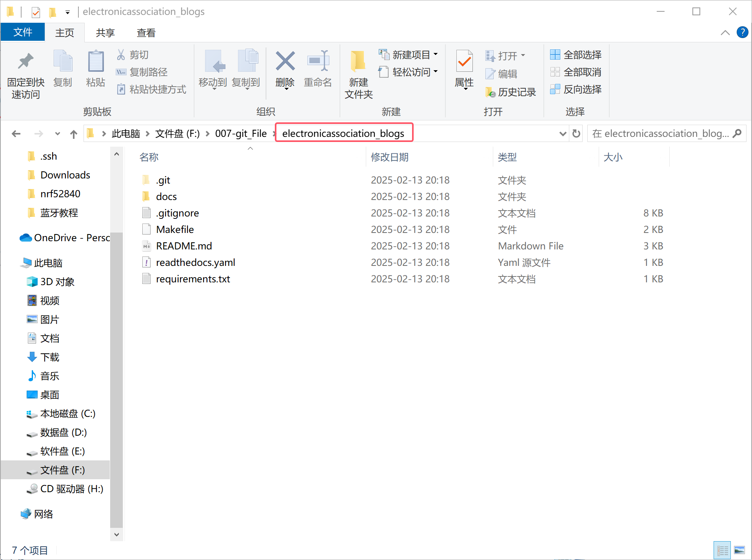Click the search magnifier icon

click(737, 133)
